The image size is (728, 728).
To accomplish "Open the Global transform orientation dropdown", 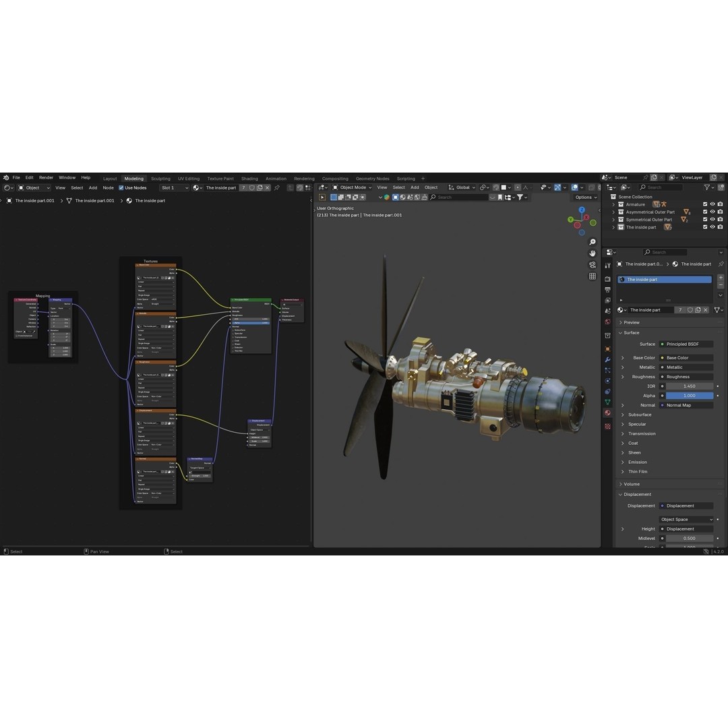I will tap(462, 187).
